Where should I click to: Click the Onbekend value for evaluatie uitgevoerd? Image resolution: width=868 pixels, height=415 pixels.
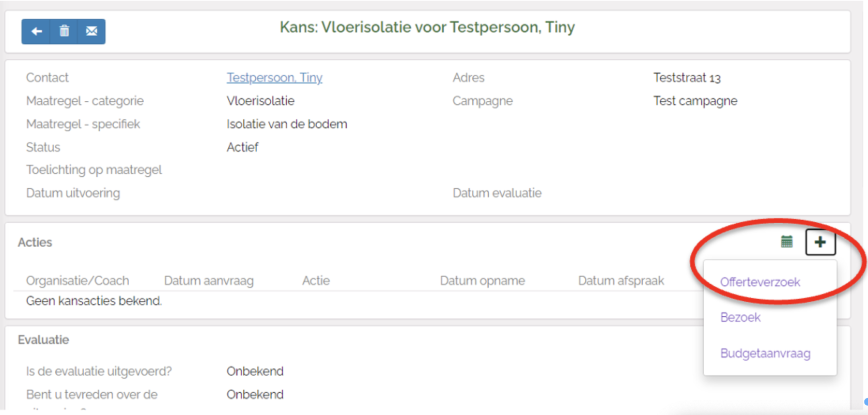pyautogui.click(x=255, y=371)
